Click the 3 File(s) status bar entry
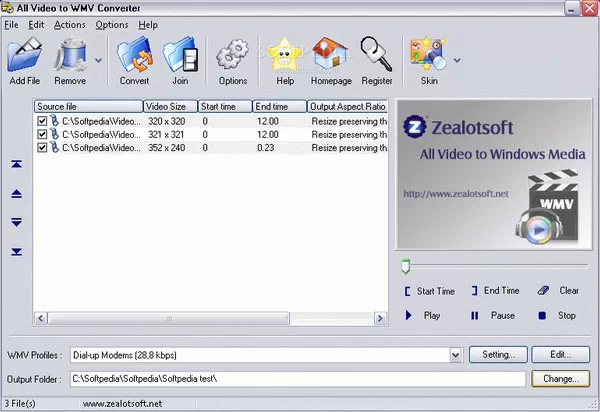 tap(20, 404)
